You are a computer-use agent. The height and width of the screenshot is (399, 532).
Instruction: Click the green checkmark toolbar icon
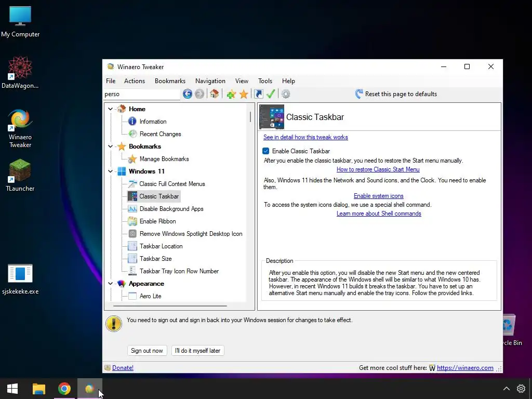(270, 94)
